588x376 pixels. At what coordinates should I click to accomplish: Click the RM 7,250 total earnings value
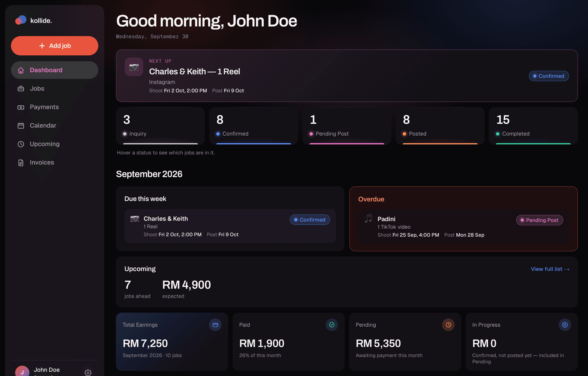point(145,344)
